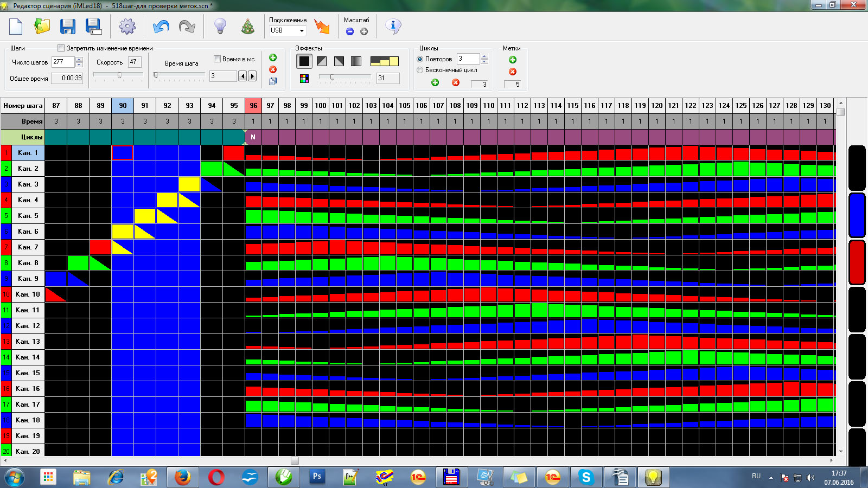Click the light bulb icon in the toolbar

[220, 26]
